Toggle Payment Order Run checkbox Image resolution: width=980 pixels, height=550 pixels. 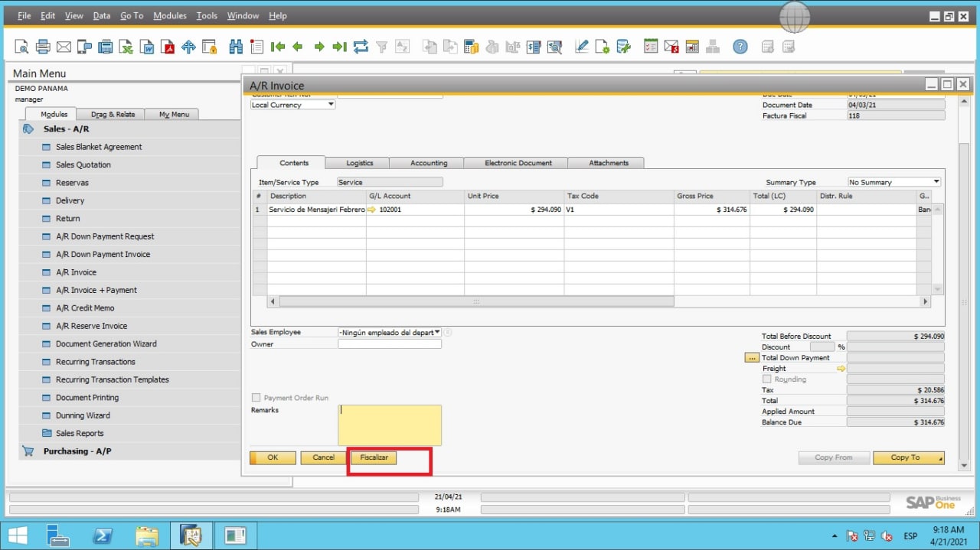click(256, 398)
